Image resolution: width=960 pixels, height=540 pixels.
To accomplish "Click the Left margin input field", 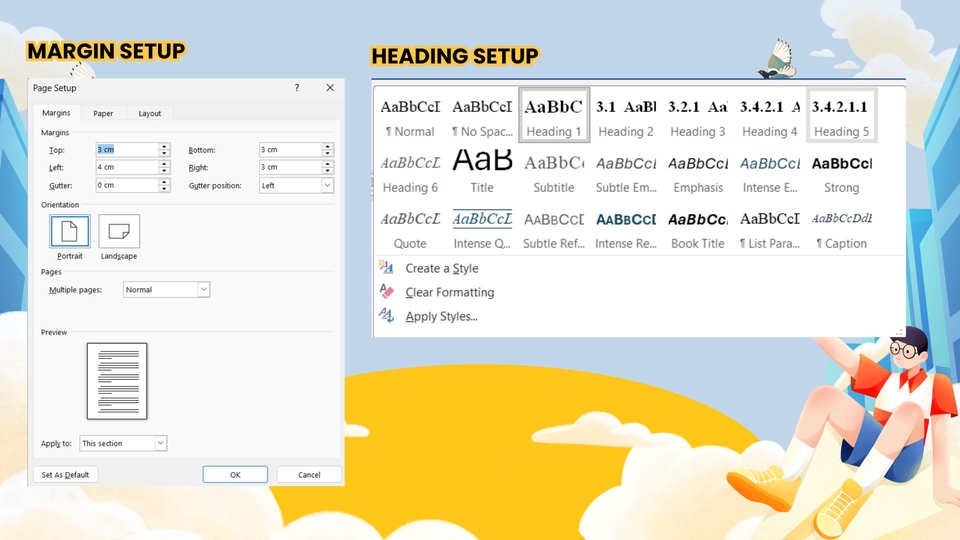I will (x=127, y=168).
